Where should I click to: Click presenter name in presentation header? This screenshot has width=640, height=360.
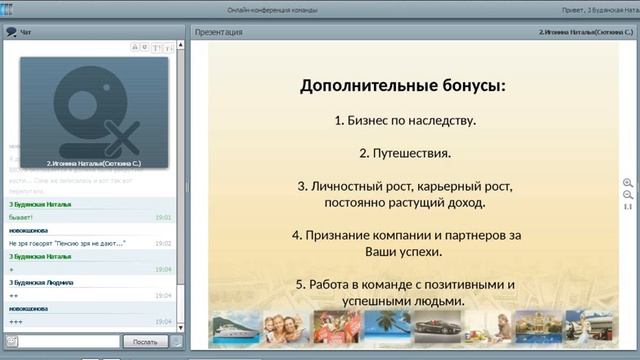click(x=586, y=32)
